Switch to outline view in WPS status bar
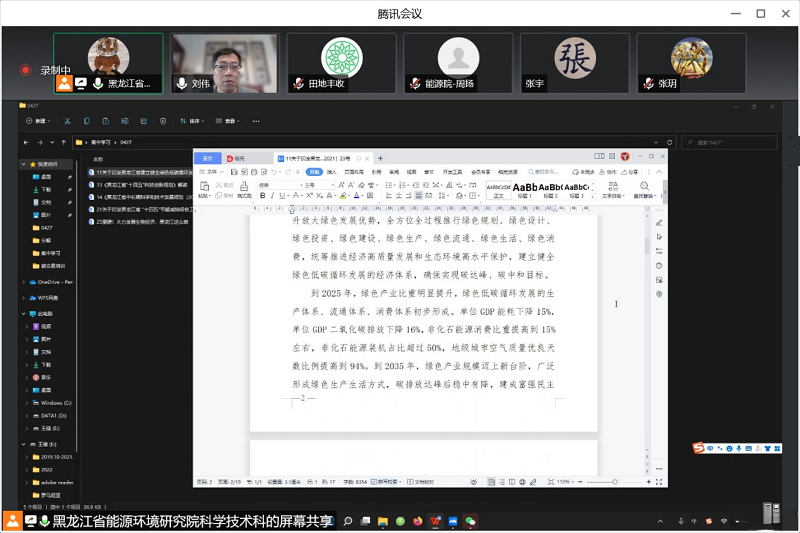Viewport: 800px width, 533px height. (502, 481)
